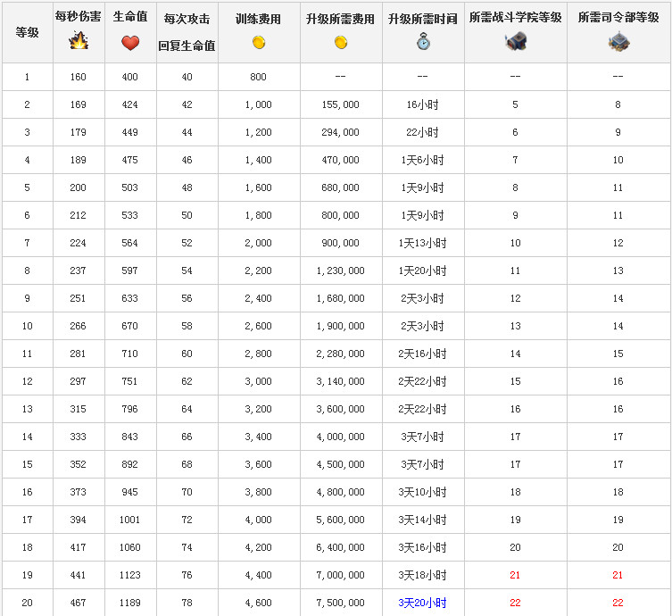The image size is (672, 616).
Task: Click the 4,600 training cost cell
Action: [x=259, y=603]
